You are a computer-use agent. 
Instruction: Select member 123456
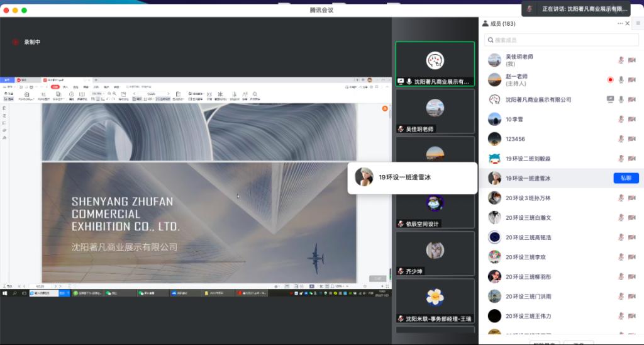562,139
